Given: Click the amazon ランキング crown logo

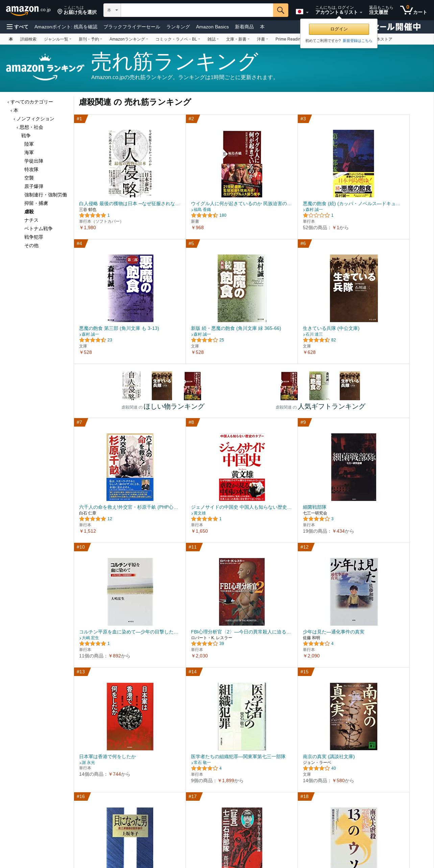Looking at the screenshot, I should click(x=45, y=67).
